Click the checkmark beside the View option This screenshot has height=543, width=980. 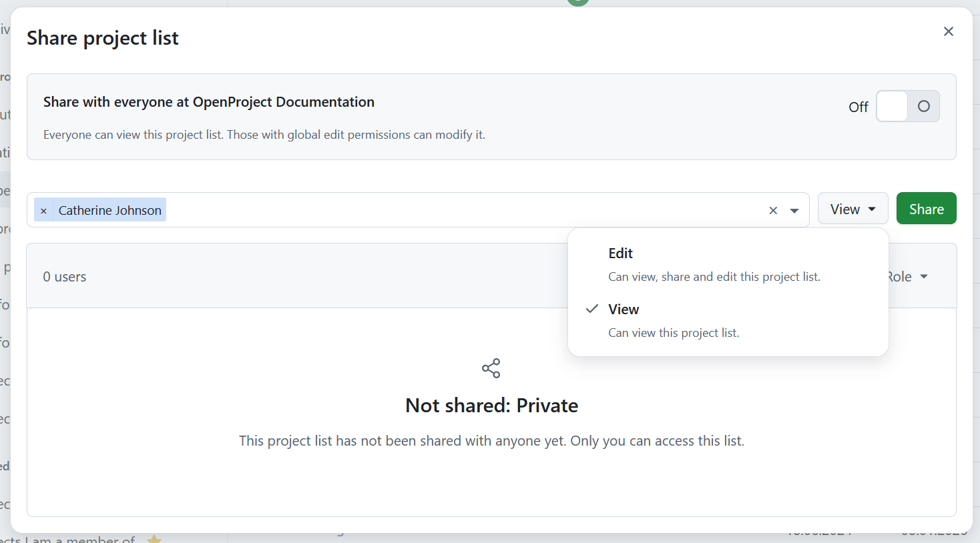click(591, 308)
